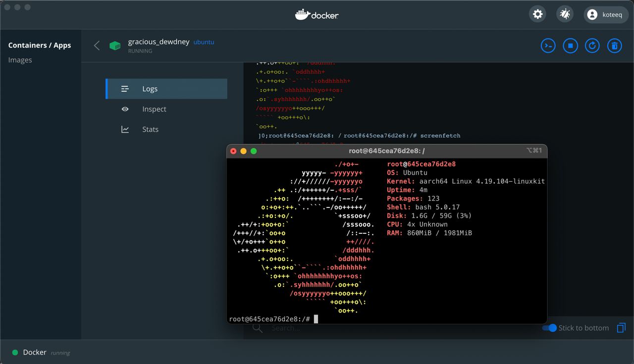Click the terminal prompt cursor line
Screen dimensions: 634x364
[273, 319]
